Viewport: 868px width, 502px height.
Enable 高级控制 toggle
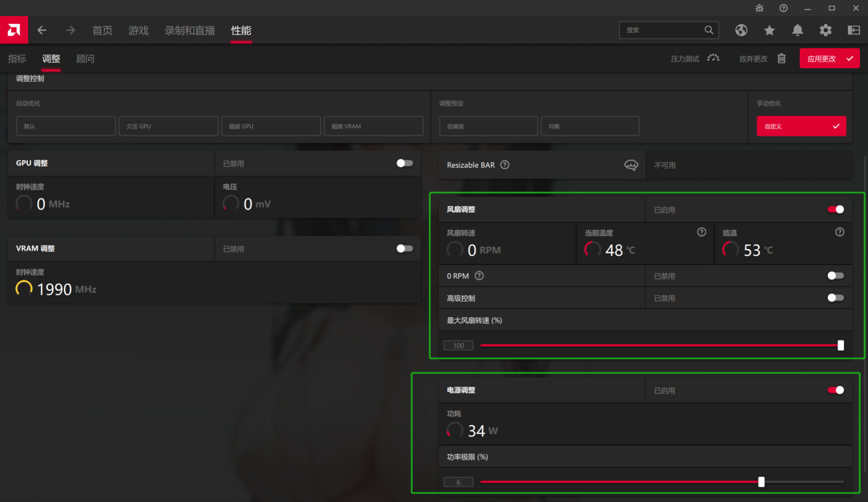click(835, 298)
